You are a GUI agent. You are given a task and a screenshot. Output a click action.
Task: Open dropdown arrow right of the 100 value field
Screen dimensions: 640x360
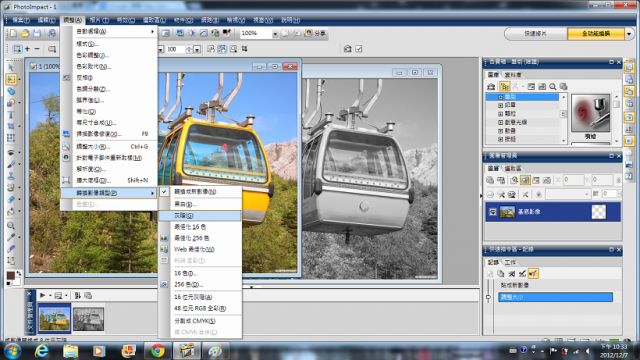pos(197,49)
